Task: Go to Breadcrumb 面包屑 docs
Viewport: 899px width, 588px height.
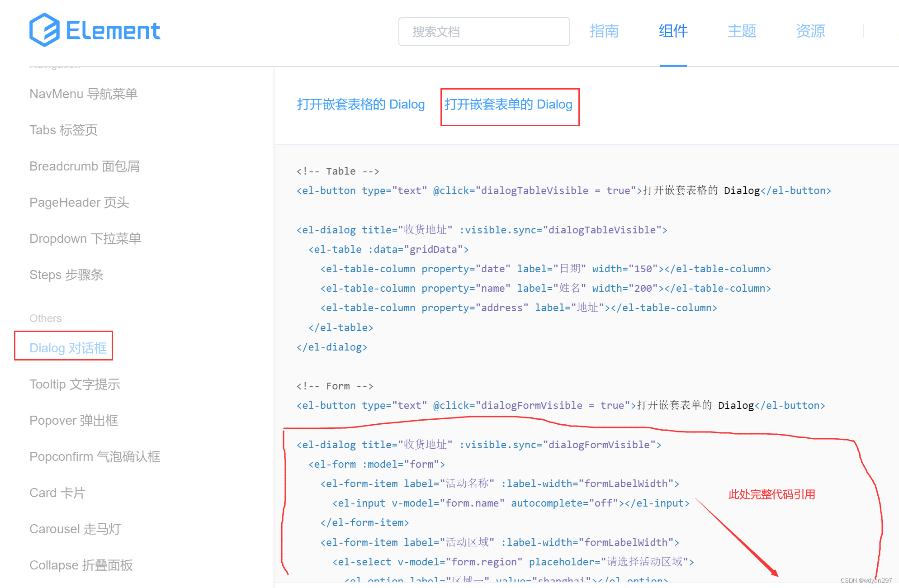Action: pyautogui.click(x=85, y=166)
